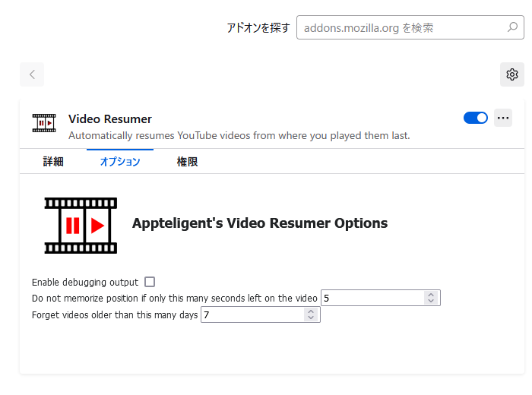Click the large film strip logo
The height and width of the screenshot is (395, 532).
(81, 226)
